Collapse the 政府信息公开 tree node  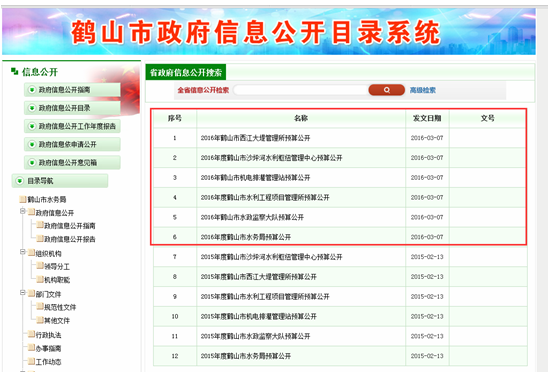[23, 211]
